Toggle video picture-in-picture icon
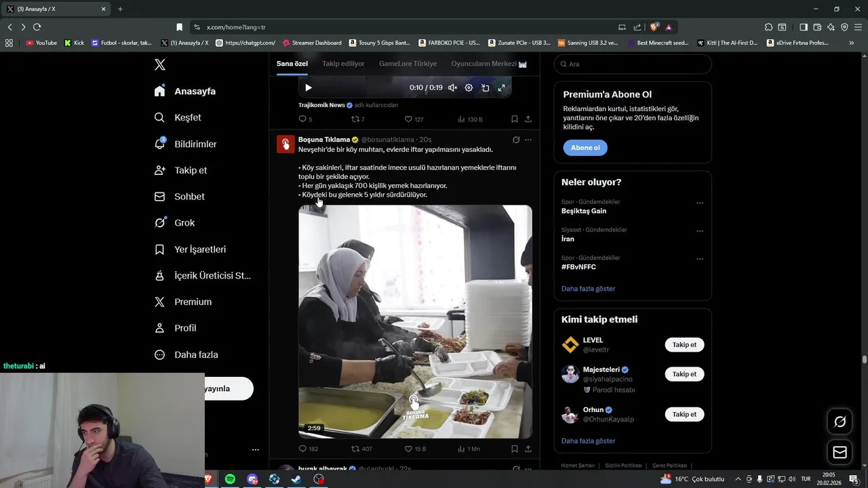 pos(486,87)
